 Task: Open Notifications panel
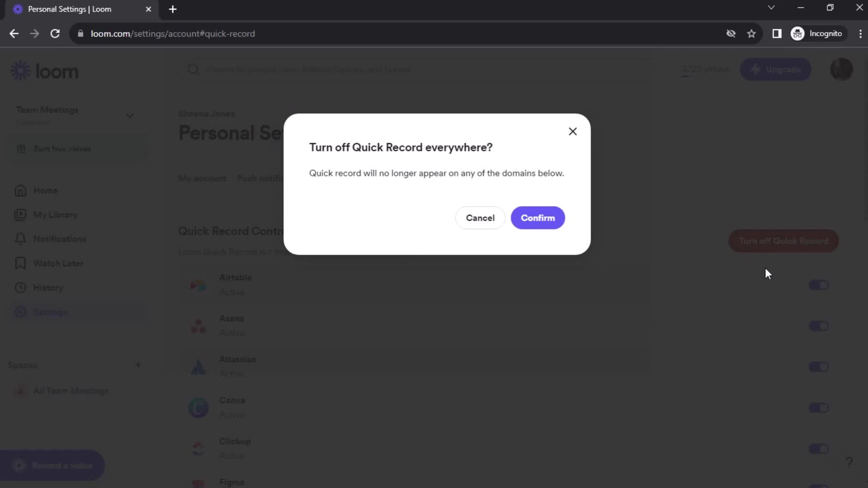pyautogui.click(x=60, y=238)
